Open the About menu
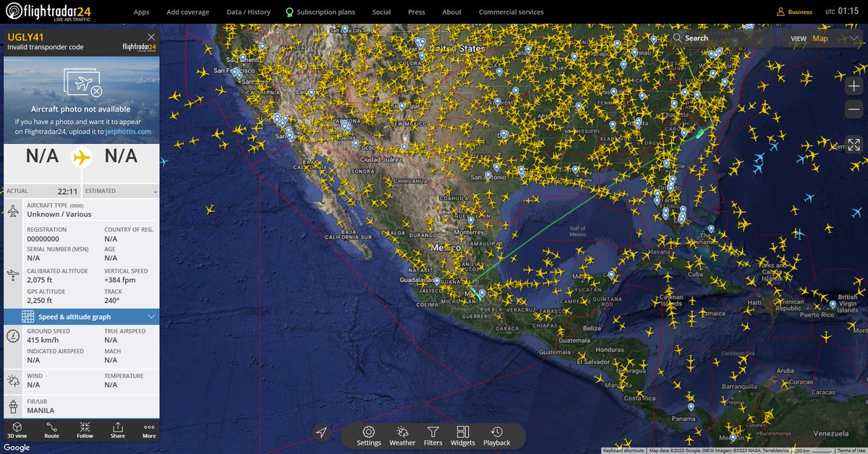The width and height of the screenshot is (868, 454). pos(452,12)
